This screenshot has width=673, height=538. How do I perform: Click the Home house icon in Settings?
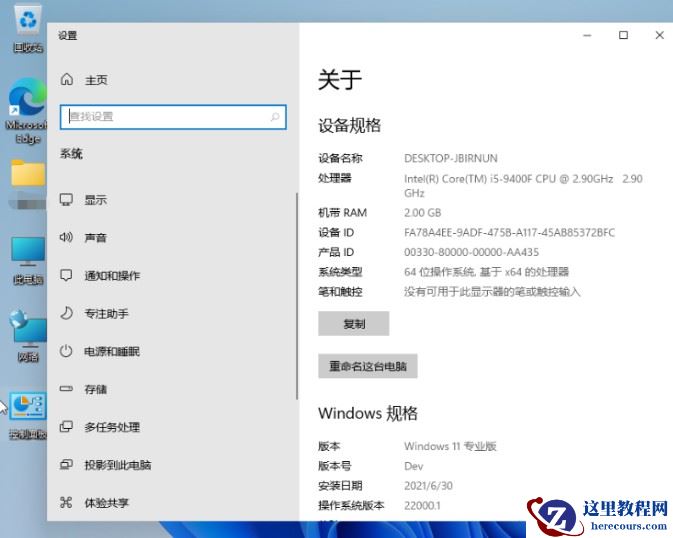(x=67, y=79)
